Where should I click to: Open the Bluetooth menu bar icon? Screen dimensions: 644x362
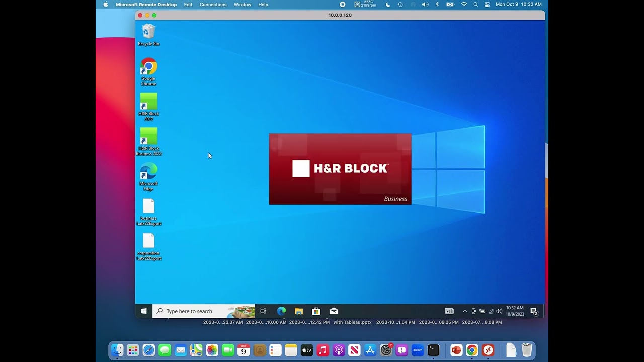437,4
